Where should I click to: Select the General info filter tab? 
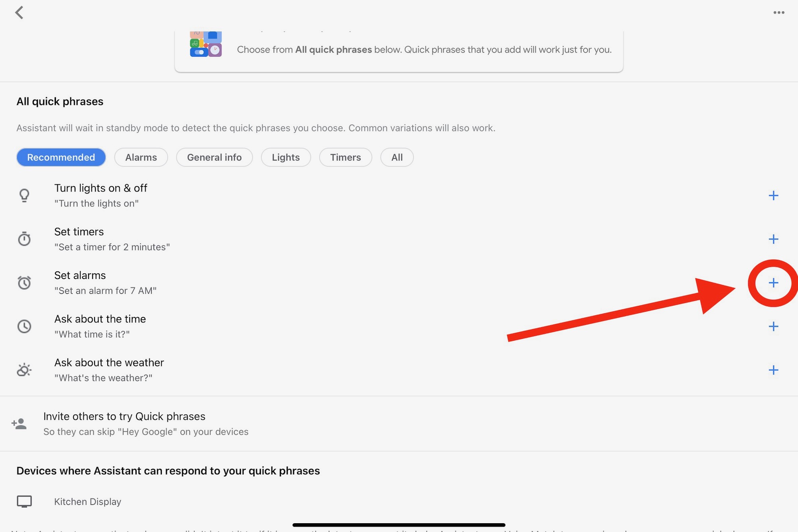214,157
